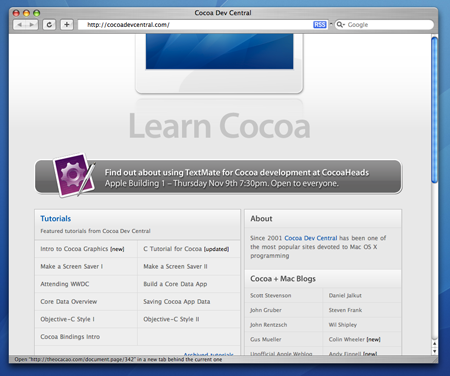Open the Attending WWDC tutorial

[x=65, y=284]
